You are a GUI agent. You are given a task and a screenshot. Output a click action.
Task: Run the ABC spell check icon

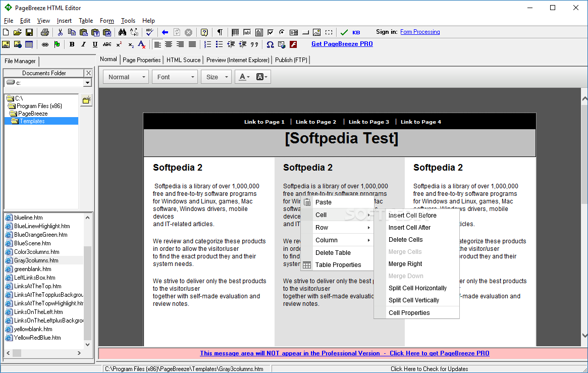point(149,32)
